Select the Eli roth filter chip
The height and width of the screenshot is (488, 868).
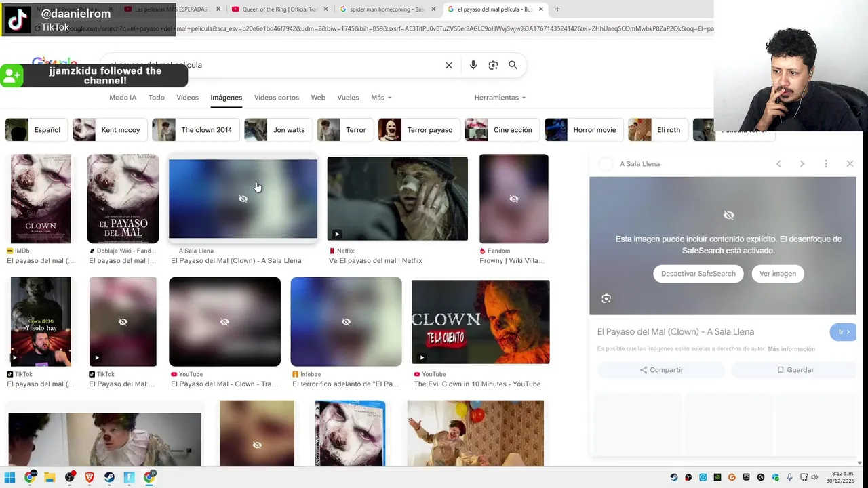pyautogui.click(x=658, y=130)
